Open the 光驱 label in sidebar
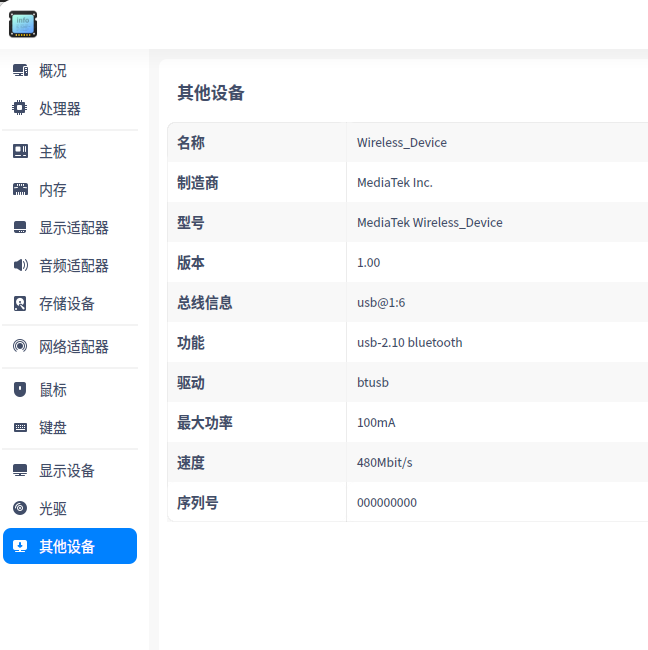The image size is (648, 650). [x=53, y=509]
